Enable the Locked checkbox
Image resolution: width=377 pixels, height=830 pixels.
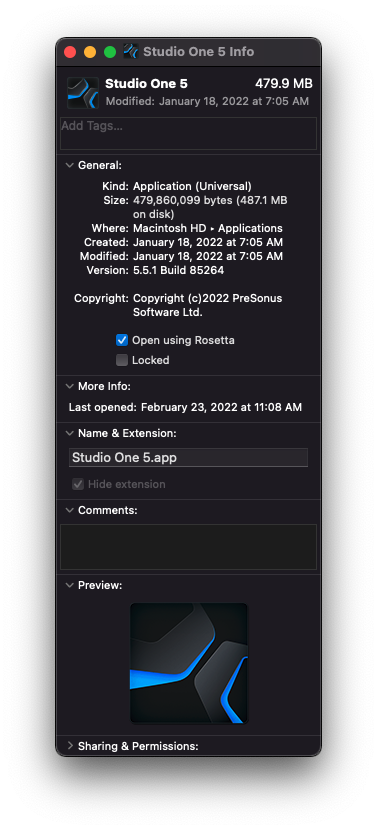122,360
